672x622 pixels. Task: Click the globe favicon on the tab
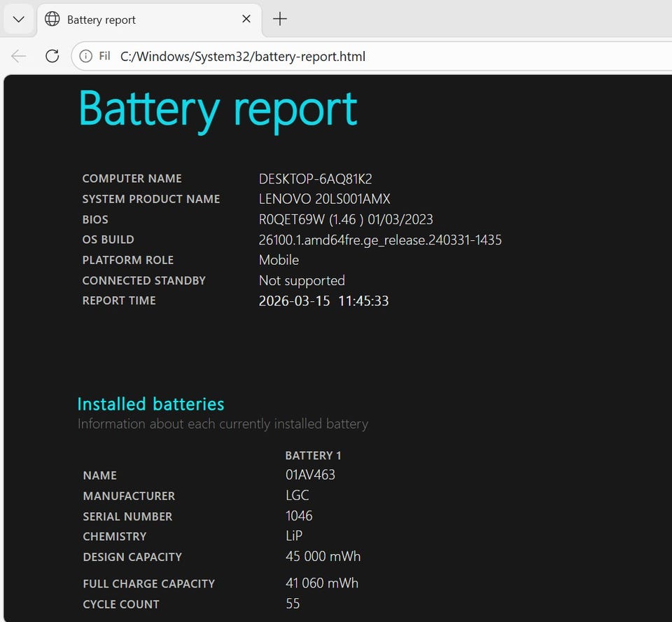click(52, 20)
